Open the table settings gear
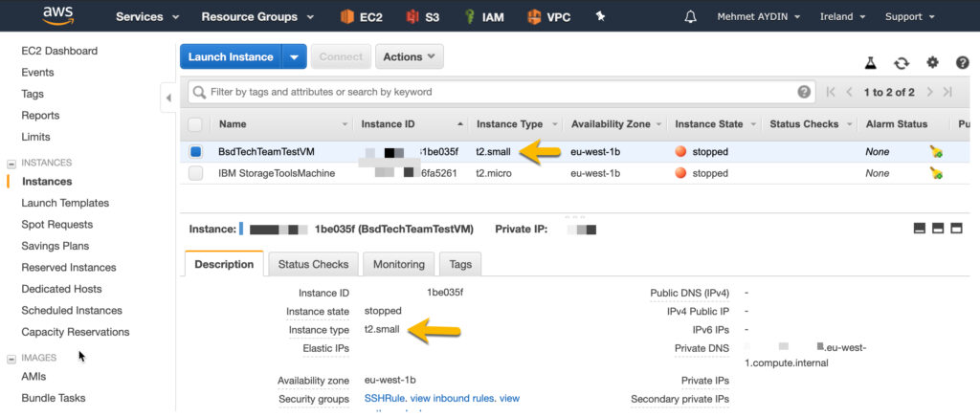Screen dimensions: 980x417 pyautogui.click(x=932, y=62)
